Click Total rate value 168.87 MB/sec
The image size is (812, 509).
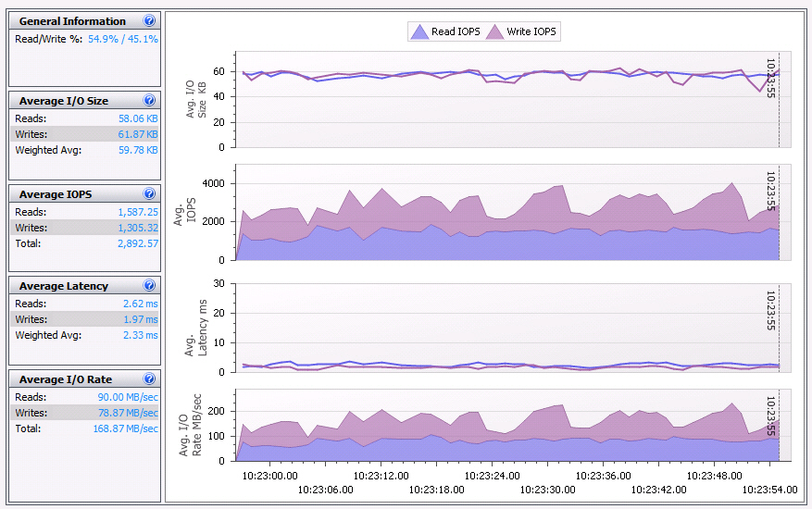[x=125, y=428]
